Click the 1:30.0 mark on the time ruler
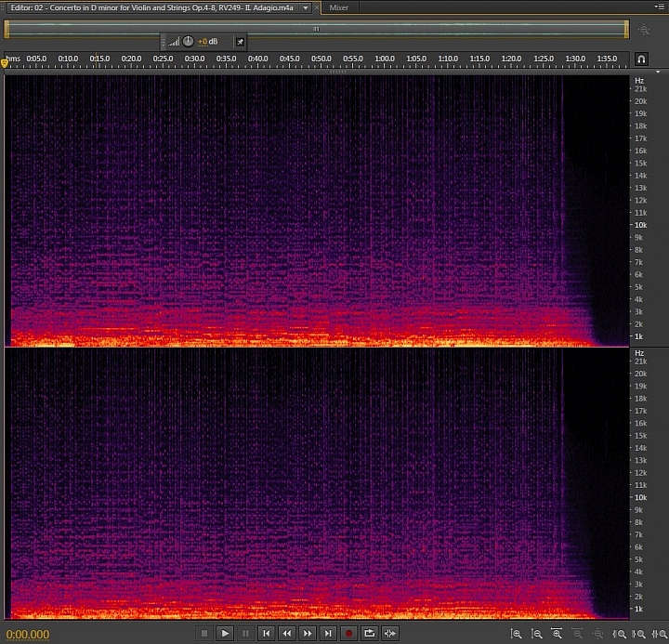This screenshot has width=669, height=644. [x=575, y=59]
